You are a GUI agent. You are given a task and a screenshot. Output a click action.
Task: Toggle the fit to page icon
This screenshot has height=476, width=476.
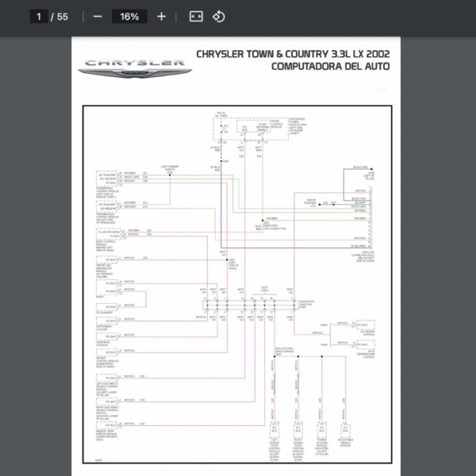tap(196, 17)
